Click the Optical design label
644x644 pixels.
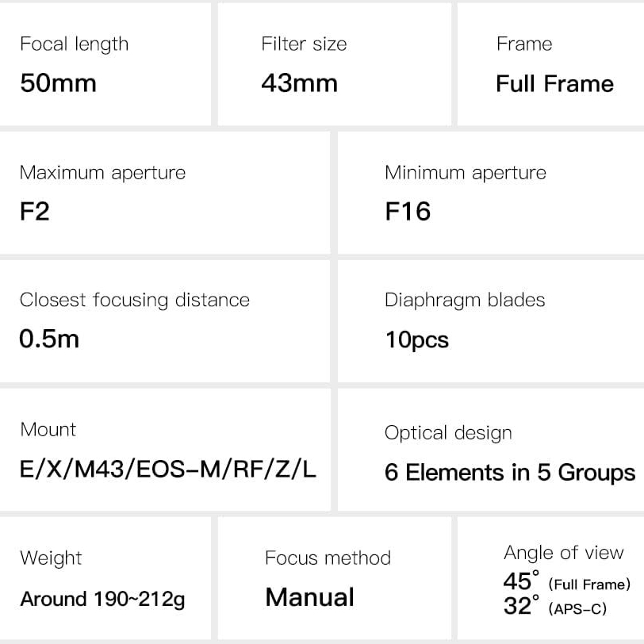(448, 433)
